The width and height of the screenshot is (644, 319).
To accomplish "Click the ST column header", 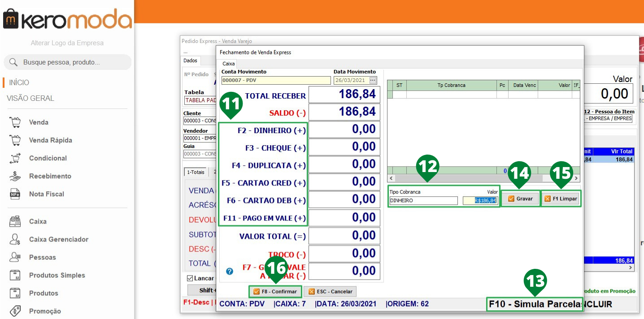I will tap(399, 85).
